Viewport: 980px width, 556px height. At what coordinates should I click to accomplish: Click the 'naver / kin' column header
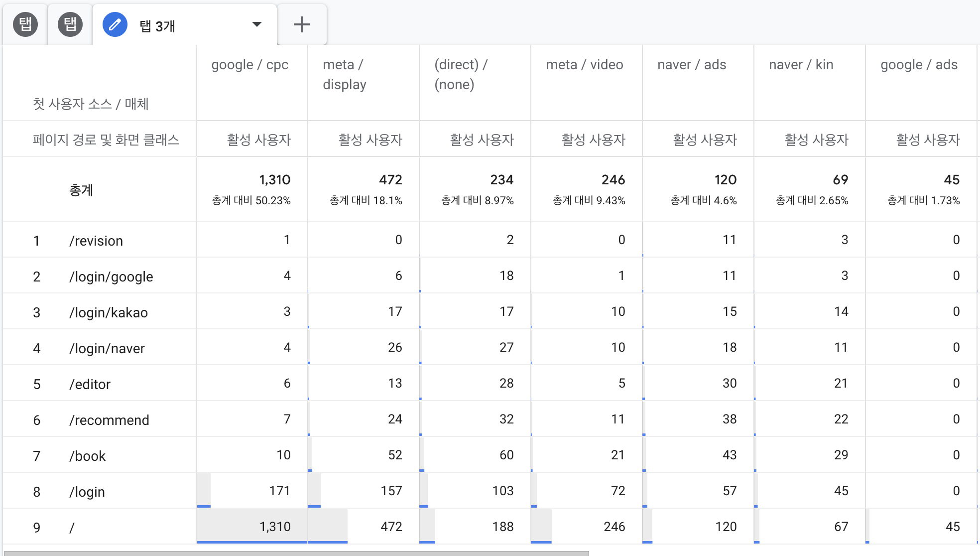pos(801,65)
